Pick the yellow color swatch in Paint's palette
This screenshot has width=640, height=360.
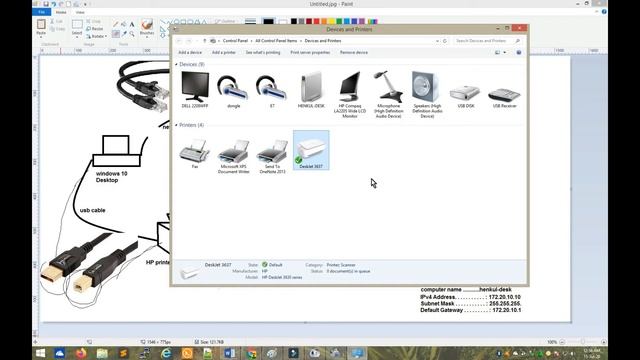point(331,21)
